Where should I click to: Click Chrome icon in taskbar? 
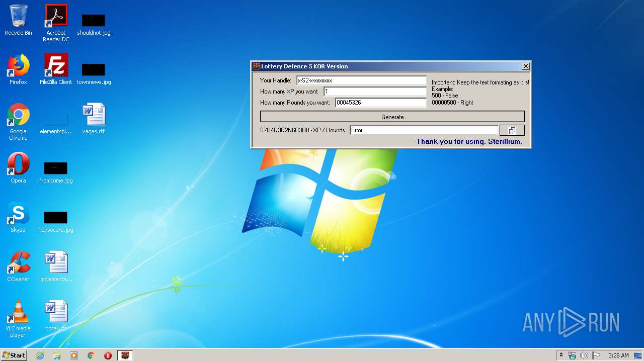pyautogui.click(x=91, y=355)
